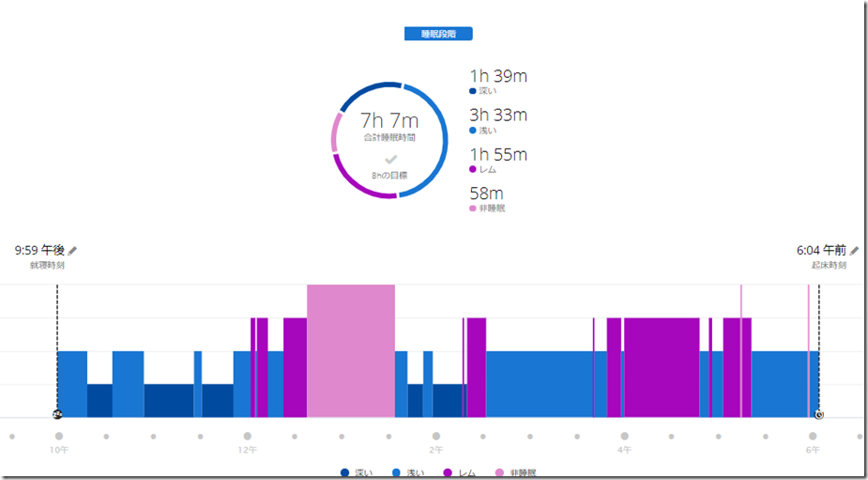Click the goal checkmark inside the sleep ring
The width and height of the screenshot is (868, 480).
pyautogui.click(x=390, y=160)
